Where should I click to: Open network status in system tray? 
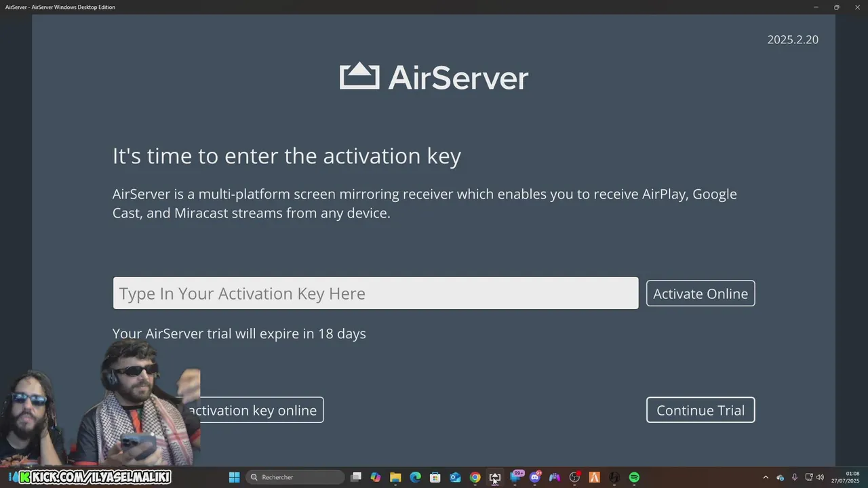coord(808,477)
